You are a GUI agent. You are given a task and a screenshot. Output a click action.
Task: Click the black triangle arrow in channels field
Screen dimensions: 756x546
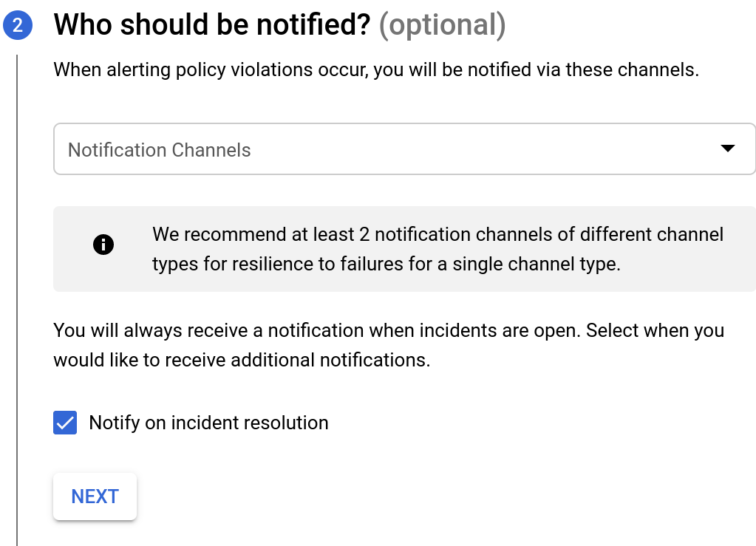tap(727, 149)
